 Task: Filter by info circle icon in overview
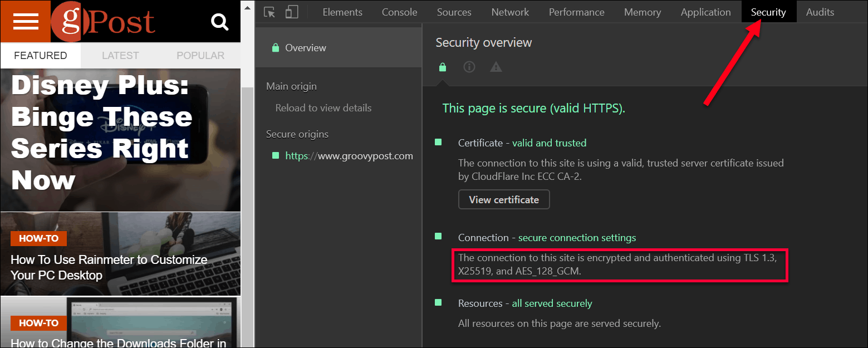click(469, 67)
